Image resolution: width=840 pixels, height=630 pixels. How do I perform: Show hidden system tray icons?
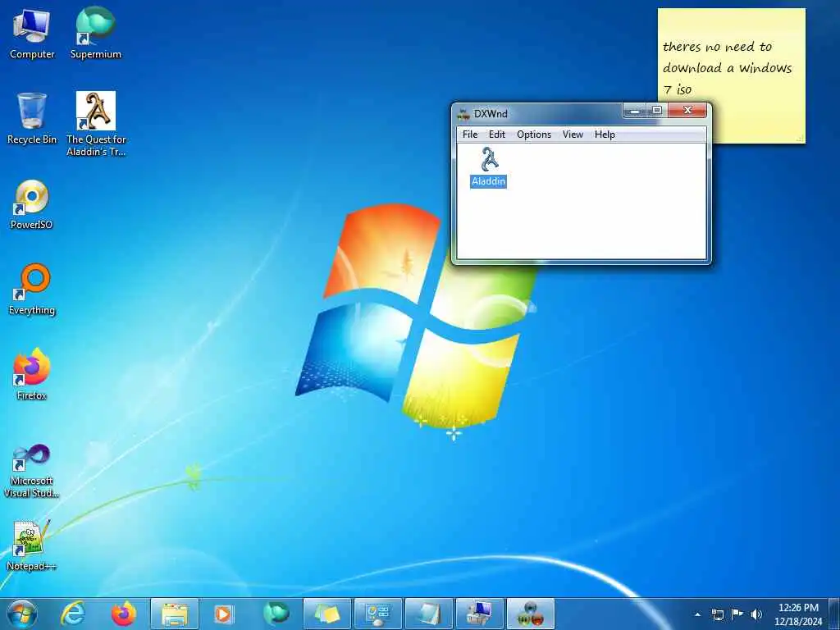697,614
